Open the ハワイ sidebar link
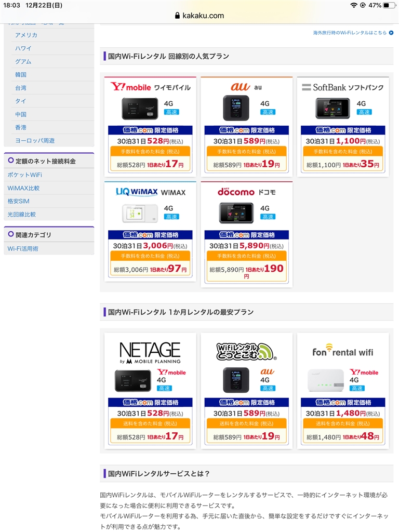This screenshot has height=532, width=399. coord(23,48)
